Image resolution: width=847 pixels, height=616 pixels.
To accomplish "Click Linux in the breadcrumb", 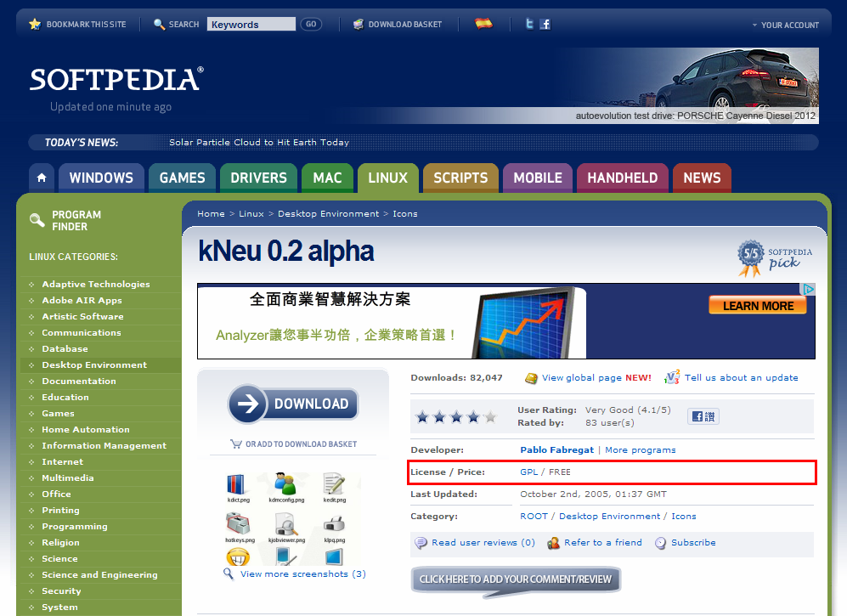I will pos(251,214).
